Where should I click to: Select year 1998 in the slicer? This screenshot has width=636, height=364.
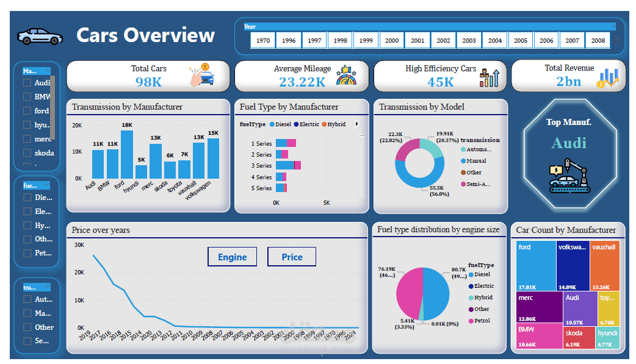click(x=341, y=40)
